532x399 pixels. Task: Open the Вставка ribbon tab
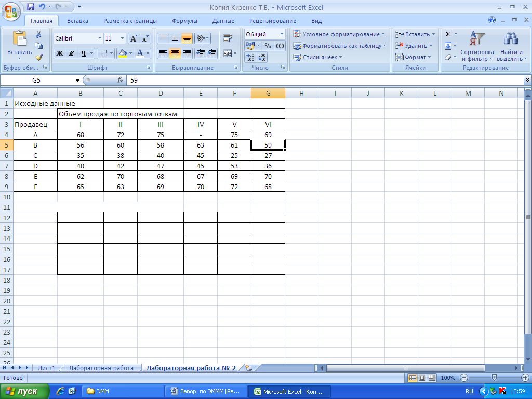pyautogui.click(x=77, y=21)
